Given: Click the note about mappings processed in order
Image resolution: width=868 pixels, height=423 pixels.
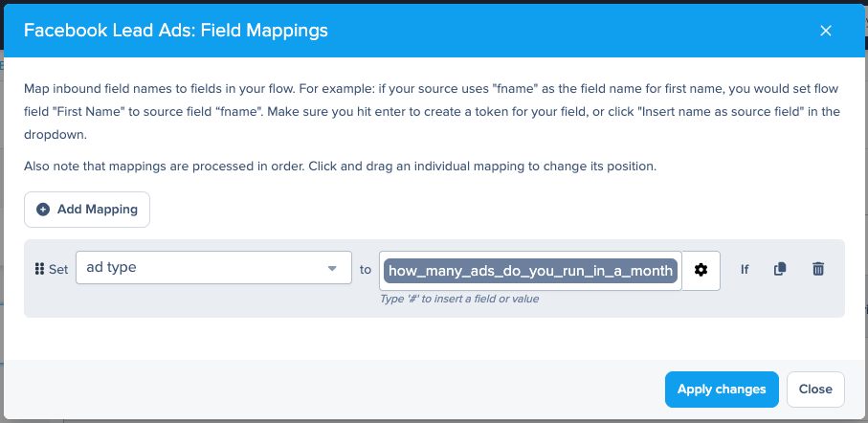Looking at the screenshot, I should [x=340, y=167].
